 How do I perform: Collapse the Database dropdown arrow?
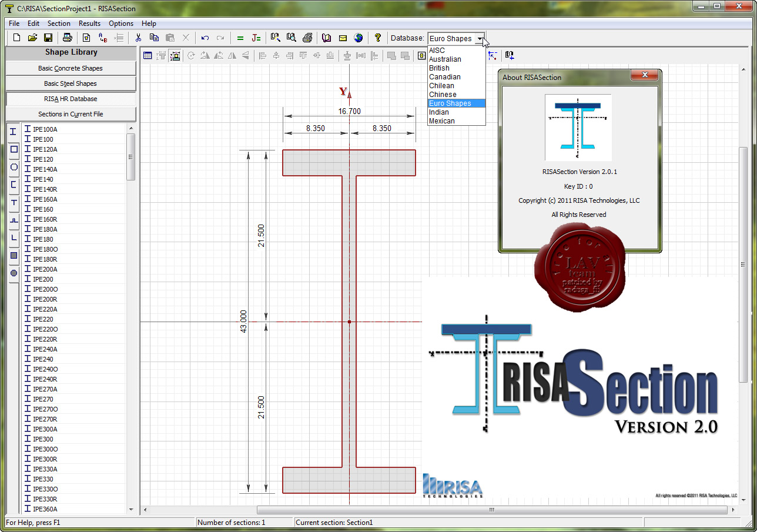480,39
